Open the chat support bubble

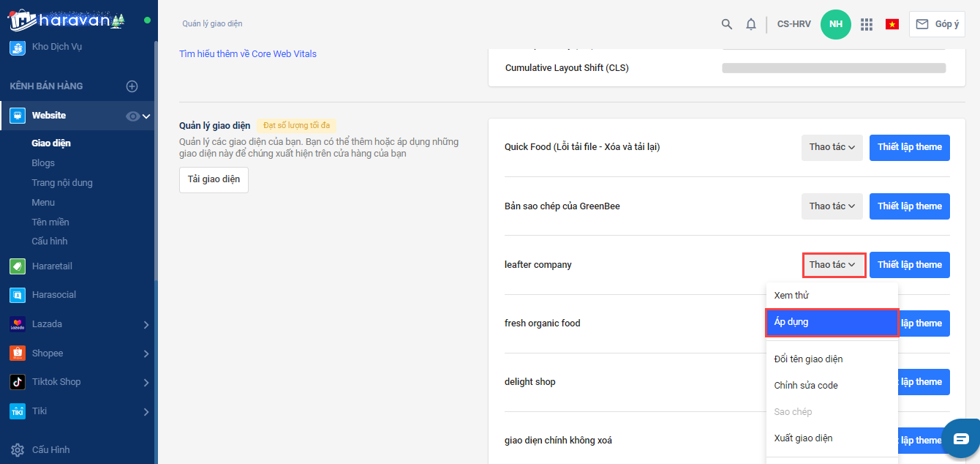coord(960,438)
